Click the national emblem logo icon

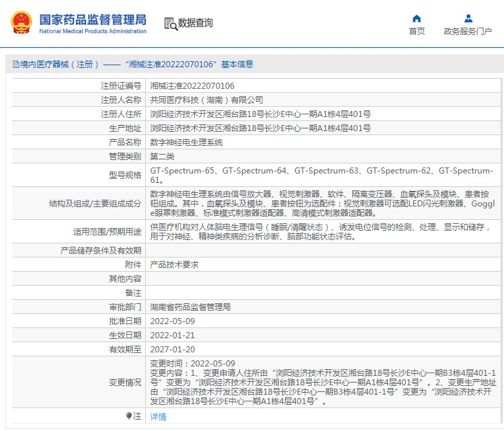point(24,23)
